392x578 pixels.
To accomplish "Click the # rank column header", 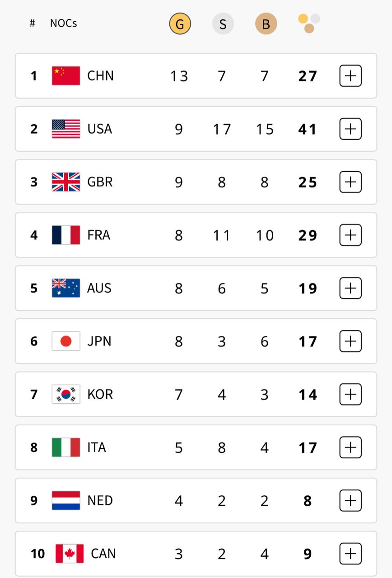I will point(32,23).
